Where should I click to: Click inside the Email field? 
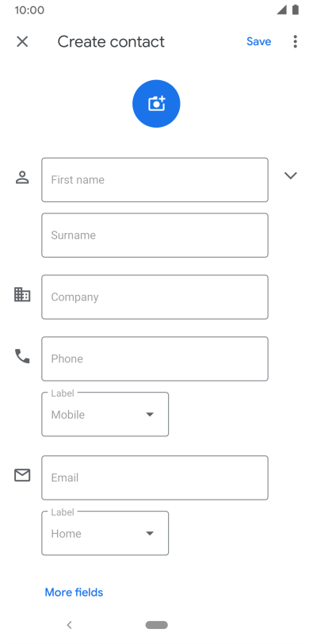click(155, 477)
